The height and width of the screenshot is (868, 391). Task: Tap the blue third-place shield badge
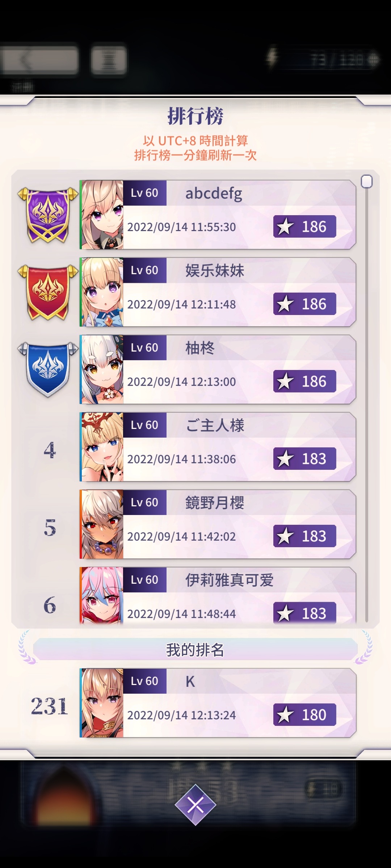(48, 369)
